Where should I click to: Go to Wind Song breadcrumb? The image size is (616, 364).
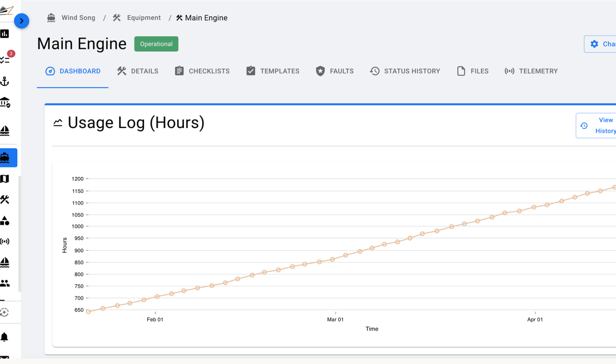(78, 18)
